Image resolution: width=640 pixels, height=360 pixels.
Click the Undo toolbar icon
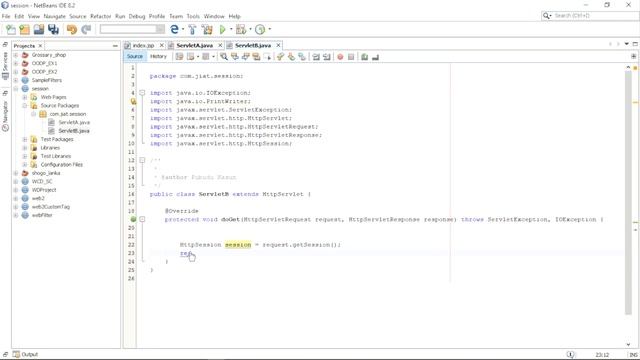tap(72, 29)
